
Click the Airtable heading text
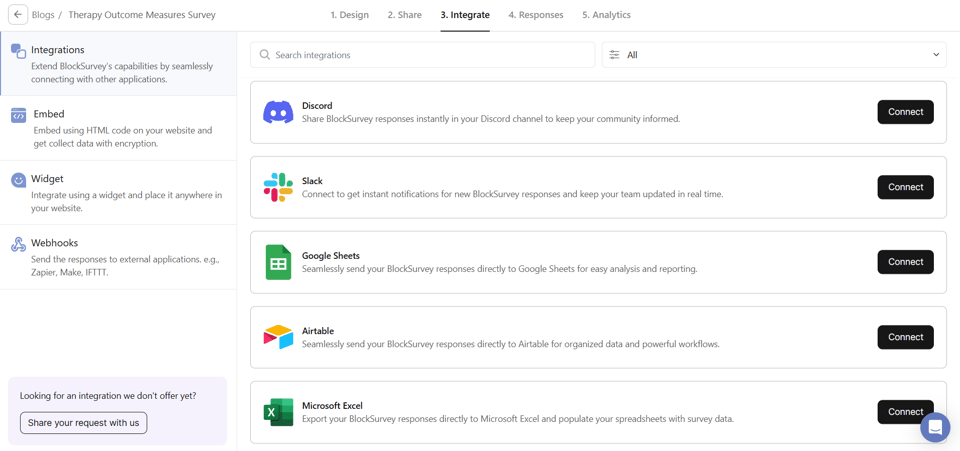point(318,331)
